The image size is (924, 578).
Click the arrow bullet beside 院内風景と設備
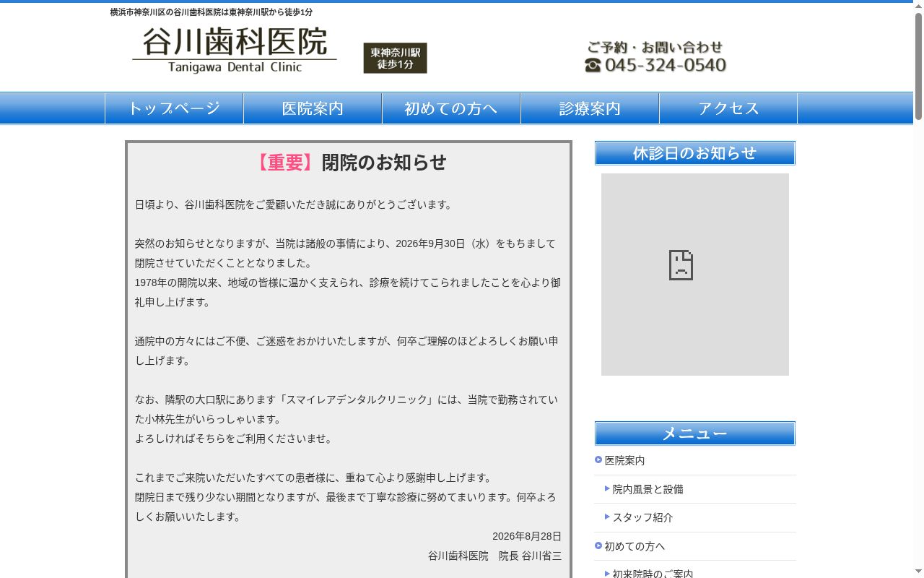[607, 488]
